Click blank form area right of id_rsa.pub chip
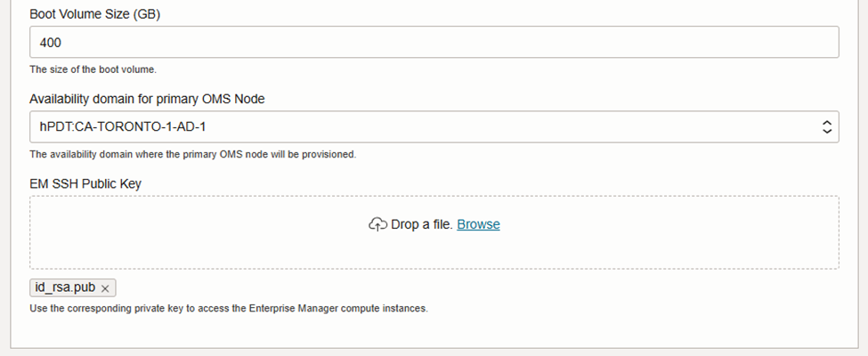Viewport: 868px width, 356px height. (x=445, y=288)
